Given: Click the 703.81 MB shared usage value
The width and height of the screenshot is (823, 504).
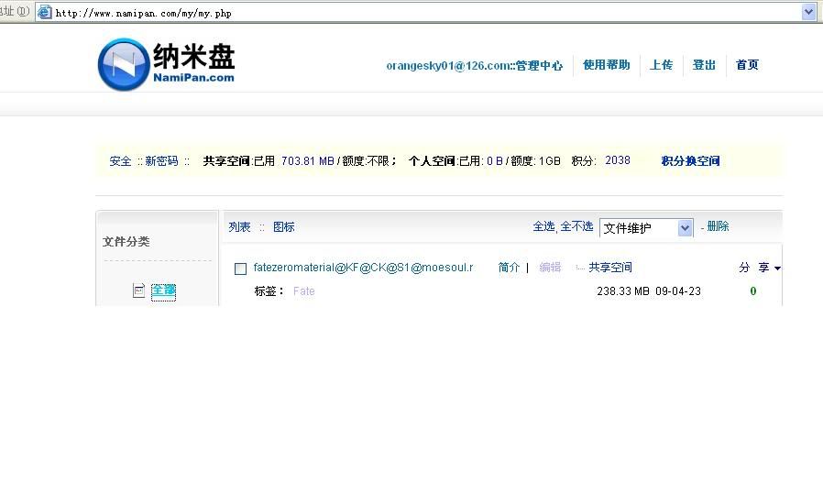Looking at the screenshot, I should coord(308,160).
